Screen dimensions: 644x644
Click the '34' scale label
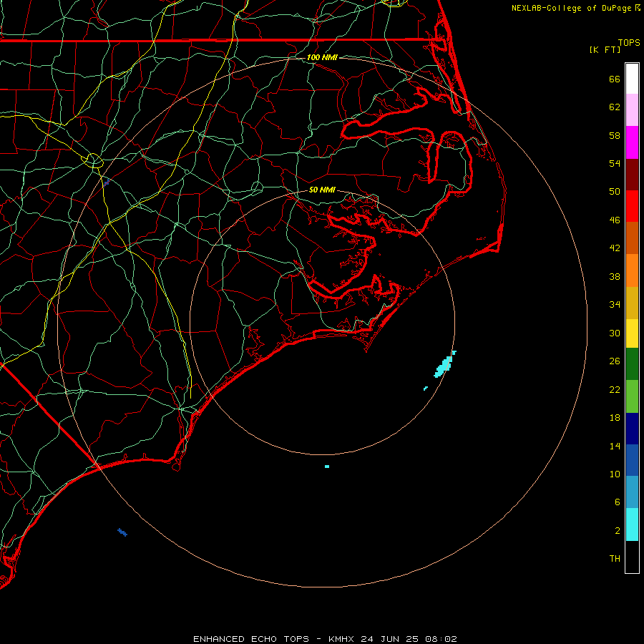click(x=615, y=305)
